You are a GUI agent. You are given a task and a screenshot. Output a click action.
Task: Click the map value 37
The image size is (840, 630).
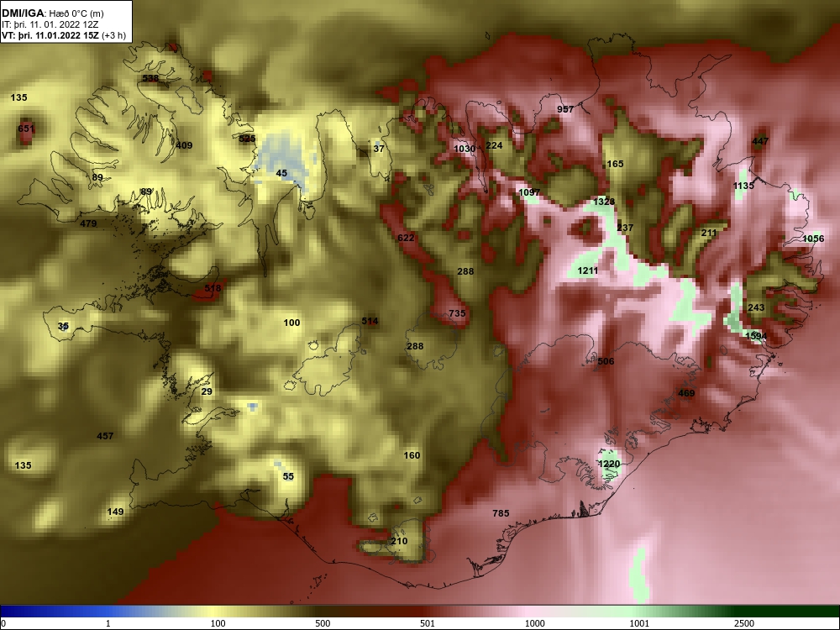pyautogui.click(x=379, y=149)
